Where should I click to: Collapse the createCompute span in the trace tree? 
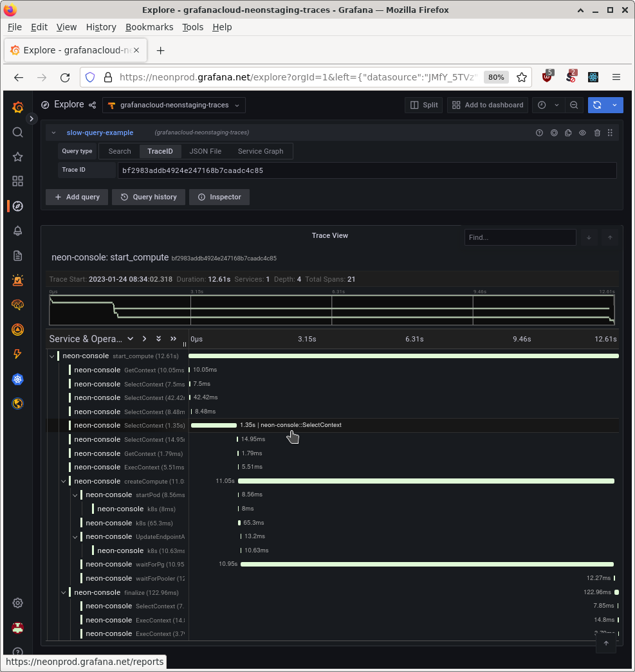pyautogui.click(x=63, y=481)
